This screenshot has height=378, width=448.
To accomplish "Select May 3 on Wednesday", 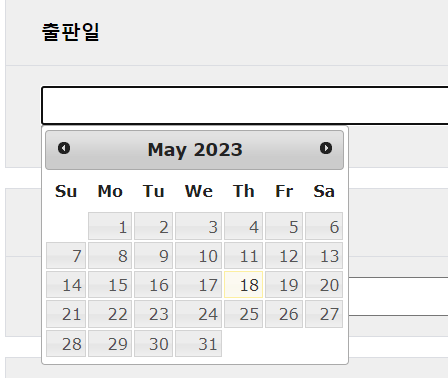I will [x=198, y=226].
